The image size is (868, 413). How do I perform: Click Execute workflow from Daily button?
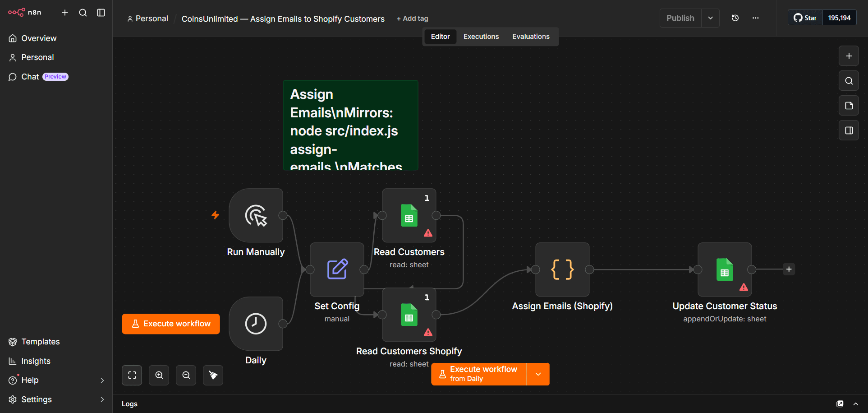[479, 374]
